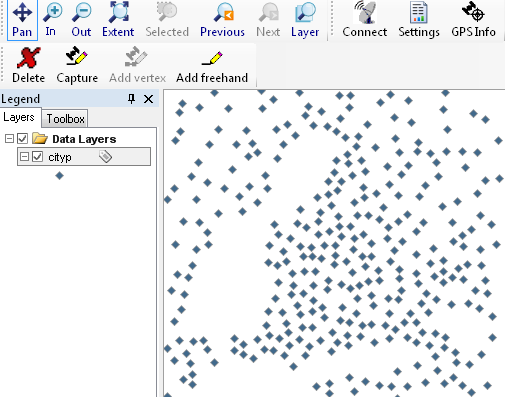Switch to the Layers tab
Viewport: 505px width, 397px height.
coord(19,117)
